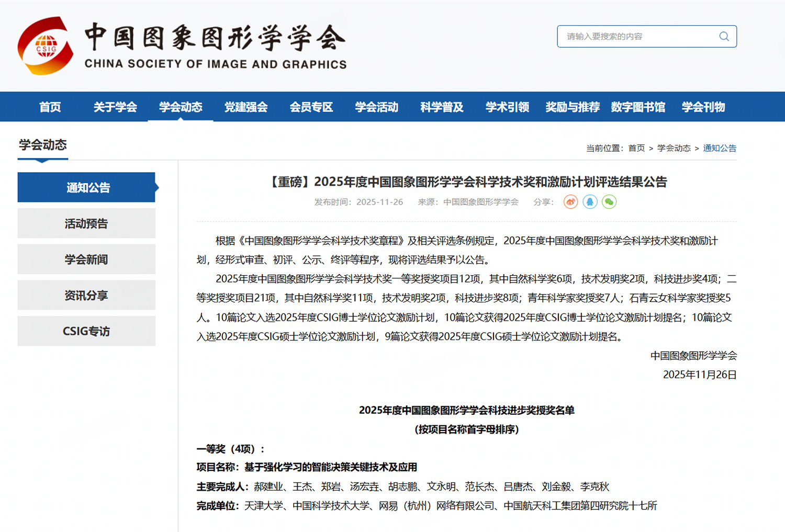Switch to the 活动预告 sidebar section

click(x=86, y=223)
